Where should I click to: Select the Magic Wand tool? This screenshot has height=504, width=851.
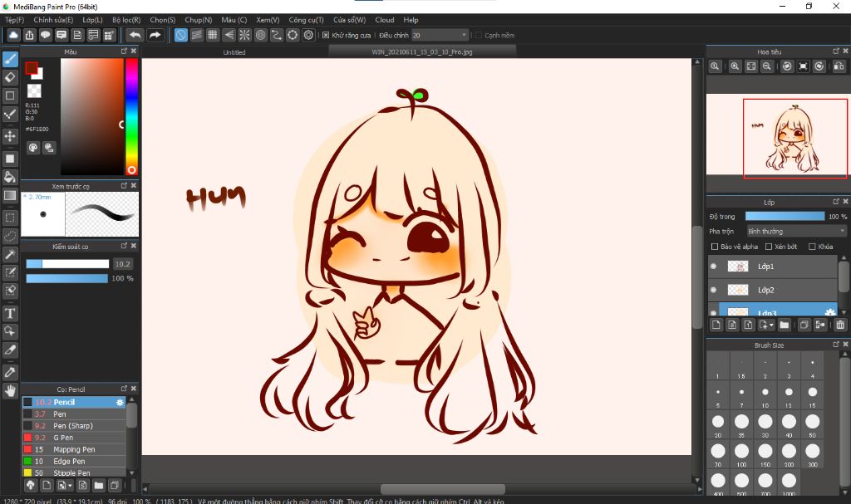pos(10,254)
